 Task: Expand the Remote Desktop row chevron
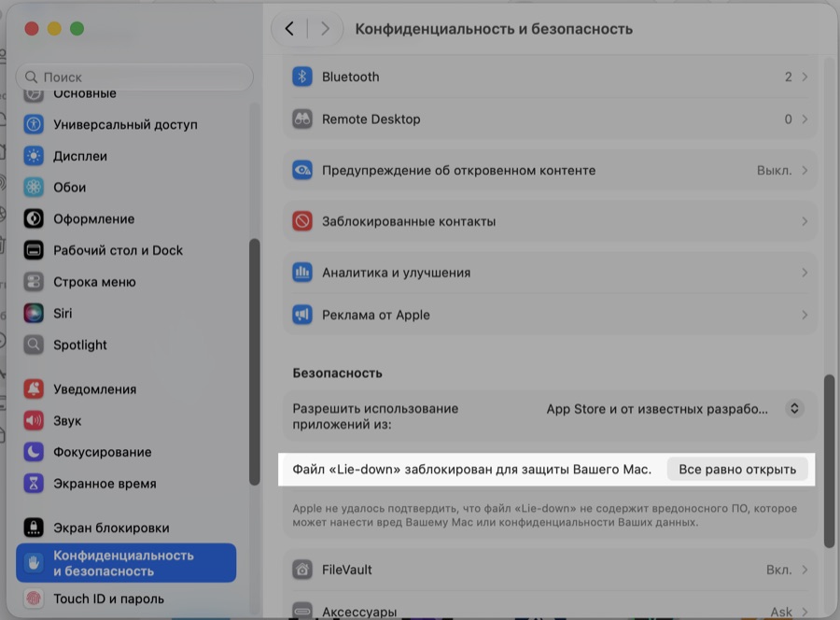[x=805, y=119]
